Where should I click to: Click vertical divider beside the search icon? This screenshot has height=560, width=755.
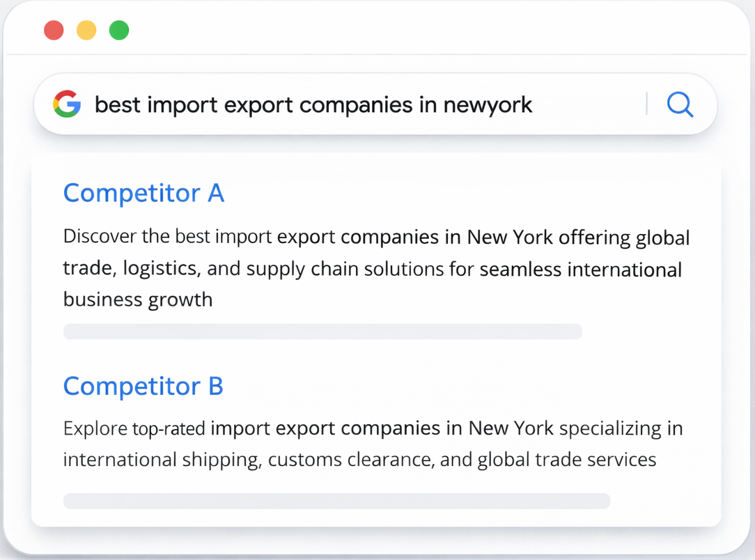tap(647, 104)
